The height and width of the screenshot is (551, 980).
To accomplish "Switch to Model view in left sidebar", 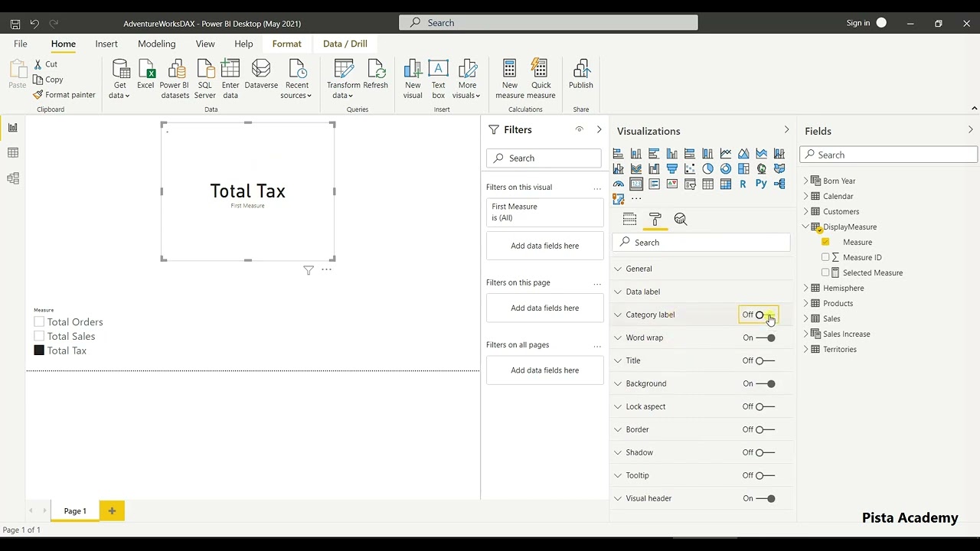I will (x=13, y=178).
